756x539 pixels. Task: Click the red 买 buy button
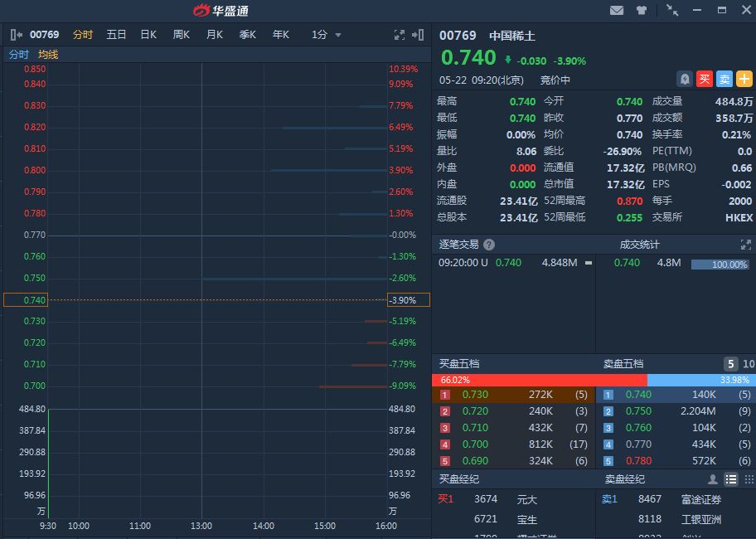point(704,80)
